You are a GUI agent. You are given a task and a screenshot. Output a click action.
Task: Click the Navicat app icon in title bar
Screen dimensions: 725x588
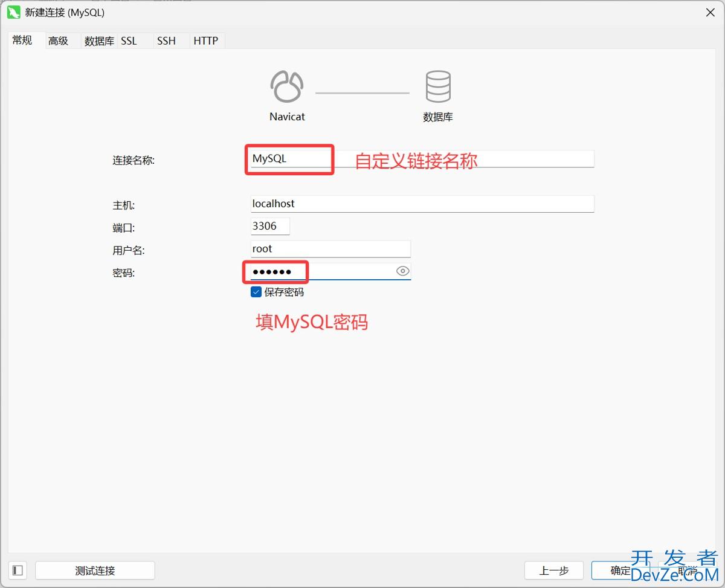(x=14, y=12)
